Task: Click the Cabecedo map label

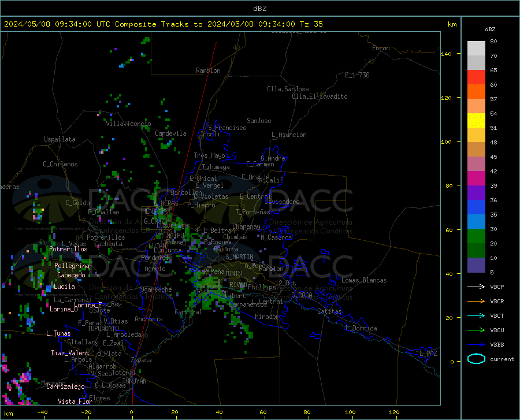Action: coord(71,275)
